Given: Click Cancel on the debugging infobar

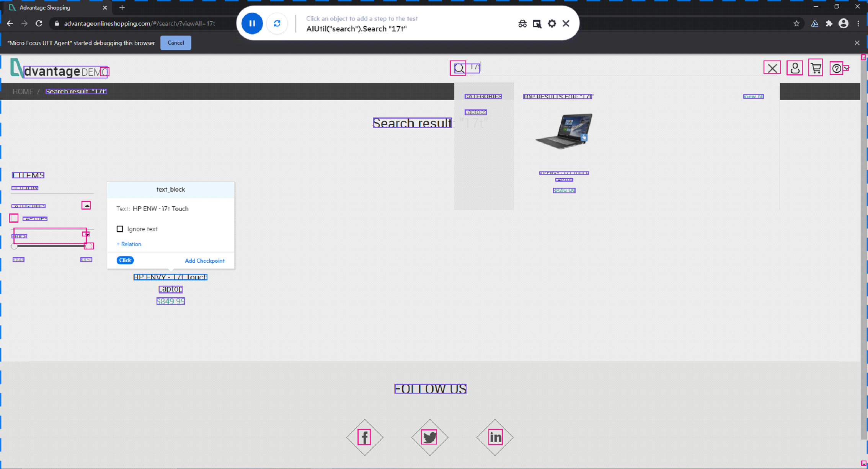Looking at the screenshot, I should pos(176,43).
